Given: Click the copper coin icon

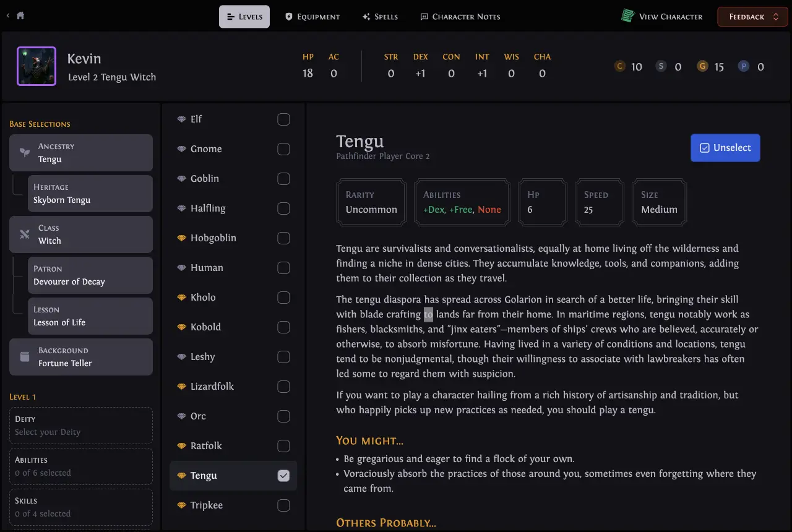Looking at the screenshot, I should [x=620, y=66].
